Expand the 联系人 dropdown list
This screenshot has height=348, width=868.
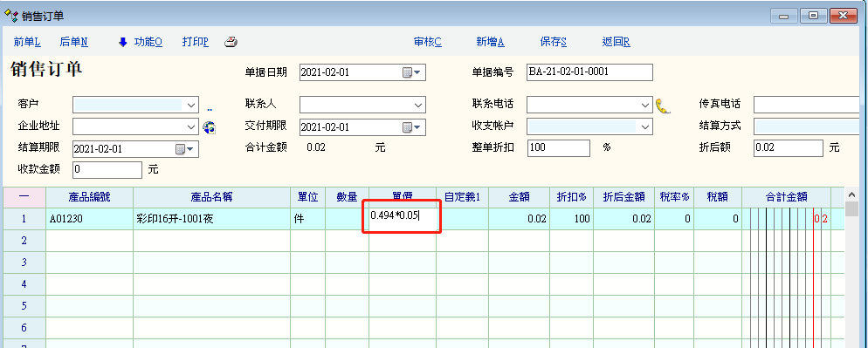[418, 105]
